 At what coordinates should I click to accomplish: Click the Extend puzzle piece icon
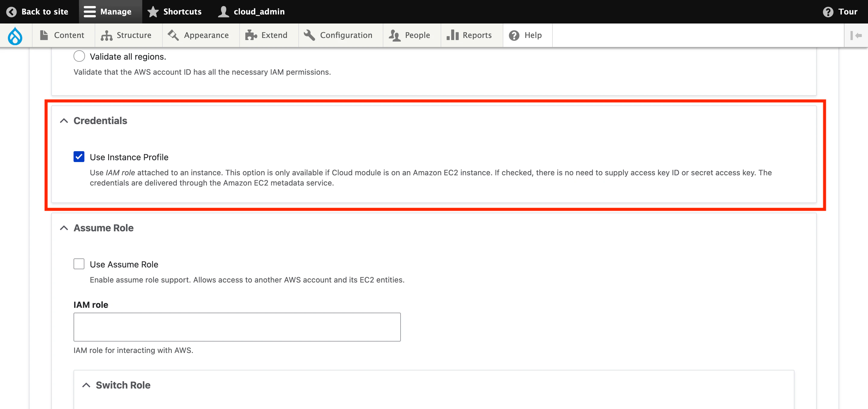pos(251,35)
